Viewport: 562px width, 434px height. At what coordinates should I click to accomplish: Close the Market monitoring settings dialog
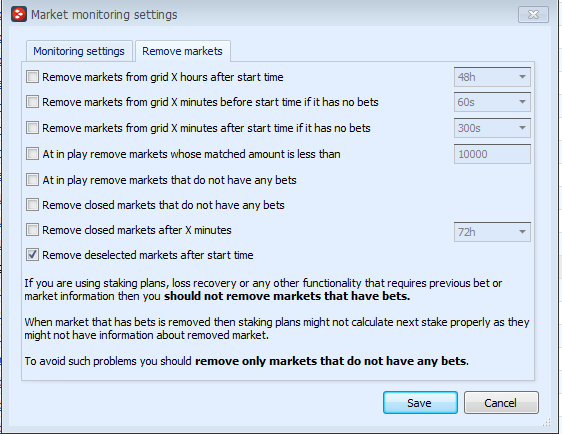click(x=533, y=15)
